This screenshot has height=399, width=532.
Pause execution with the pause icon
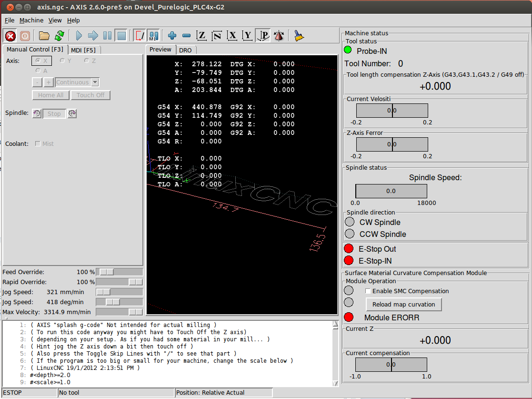pyautogui.click(x=107, y=36)
